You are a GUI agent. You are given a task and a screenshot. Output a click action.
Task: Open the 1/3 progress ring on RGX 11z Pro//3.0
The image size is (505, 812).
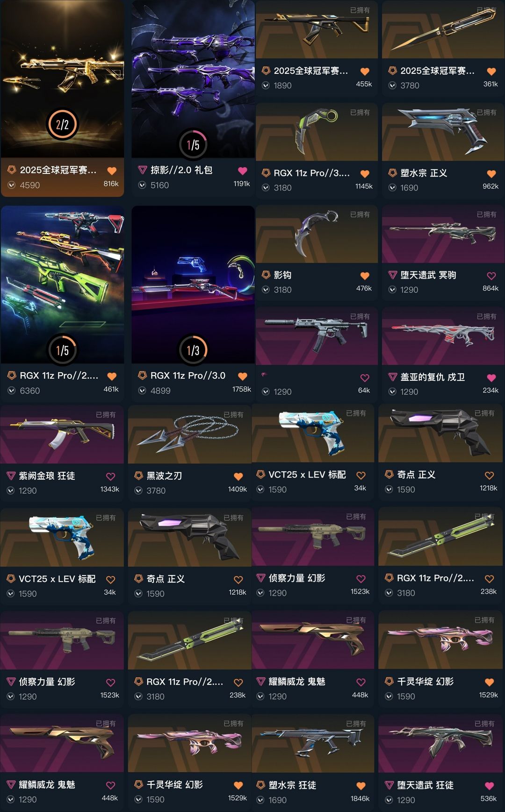click(x=193, y=350)
